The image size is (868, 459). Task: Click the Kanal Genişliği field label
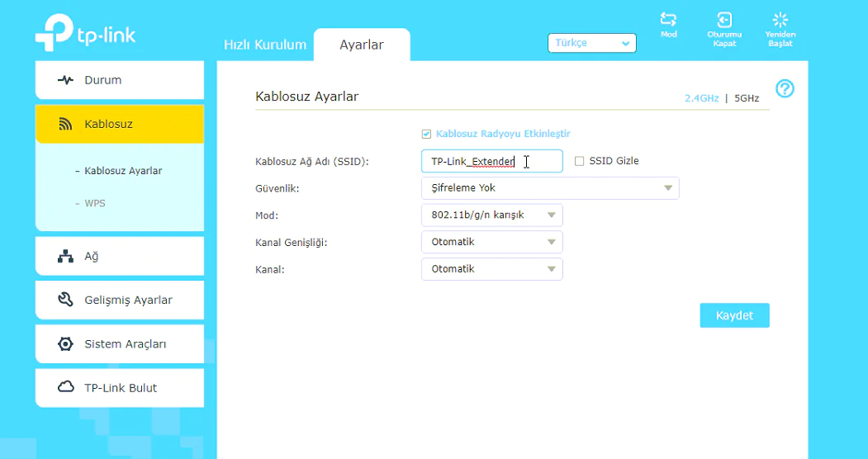(292, 243)
